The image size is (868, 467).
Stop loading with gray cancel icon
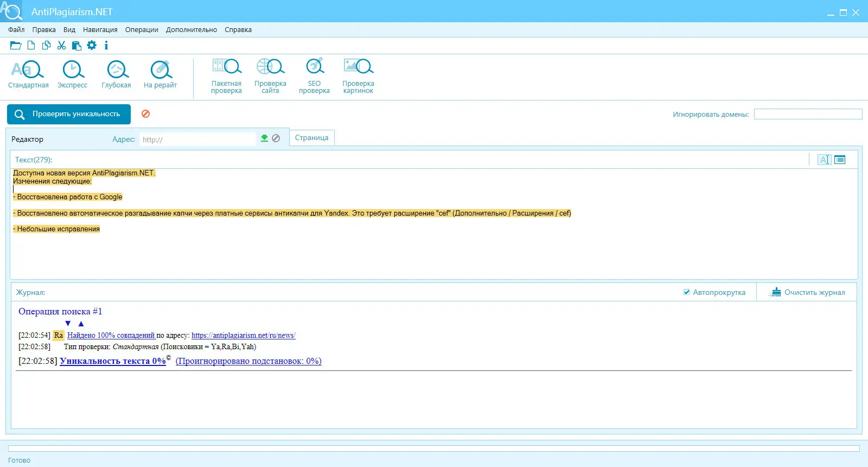276,138
